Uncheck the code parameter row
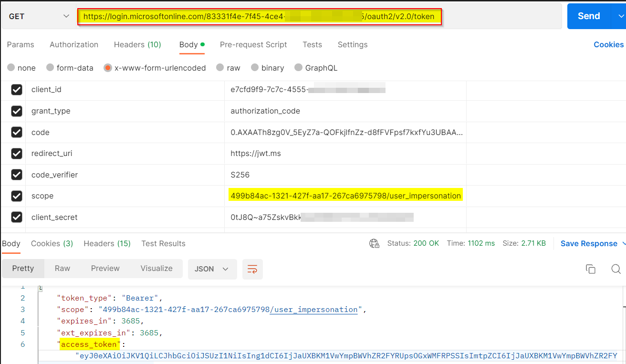The height and width of the screenshot is (364, 626). (17, 132)
